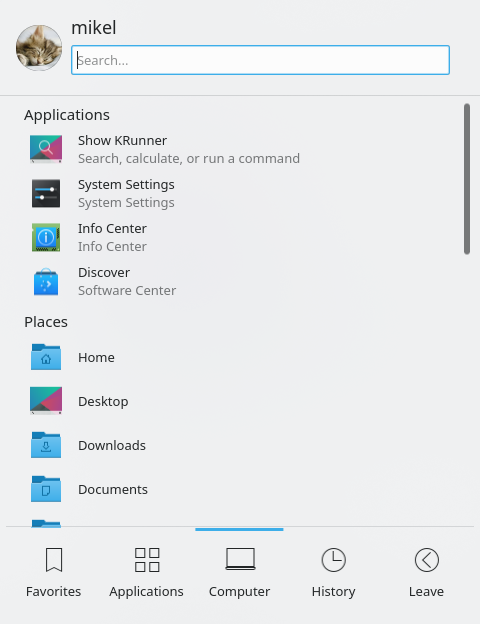Click the Desktop place icon

tap(46, 400)
